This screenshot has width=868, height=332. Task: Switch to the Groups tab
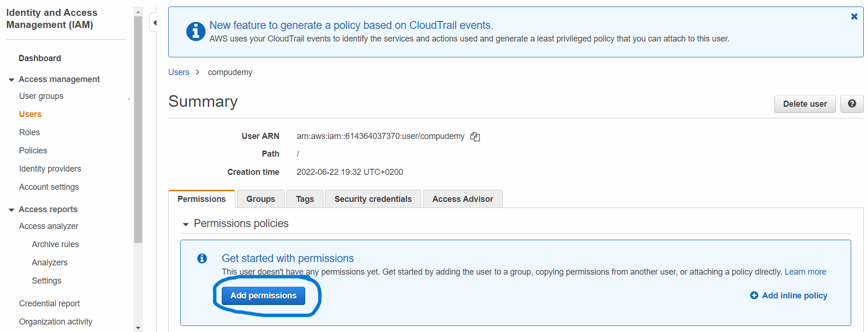pos(260,199)
